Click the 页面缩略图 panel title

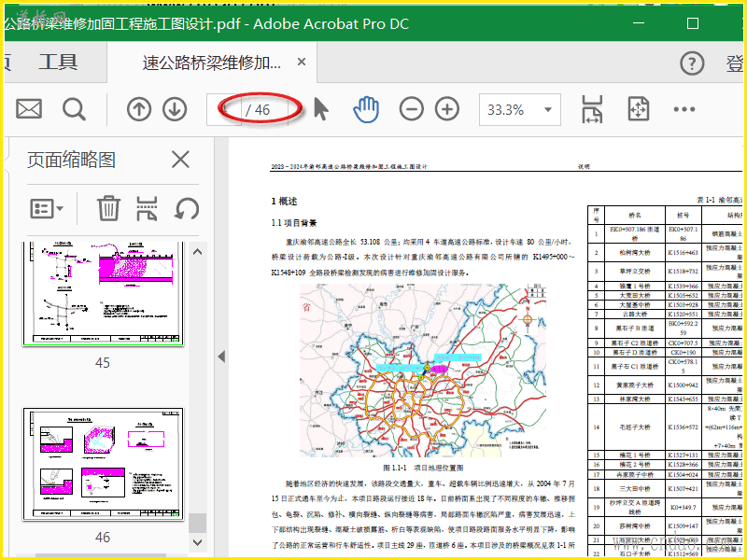tap(72, 160)
